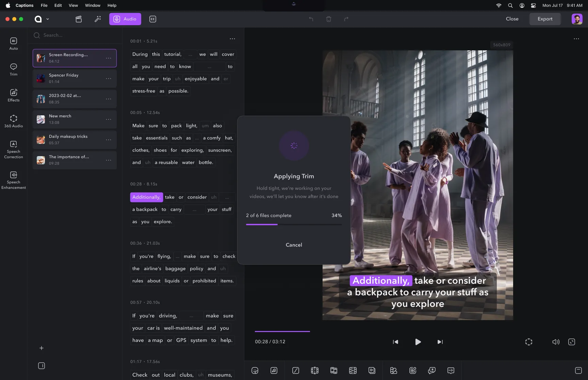Image resolution: width=588 pixels, height=380 pixels.
Task: Open the Effects panel
Action: (x=13, y=95)
